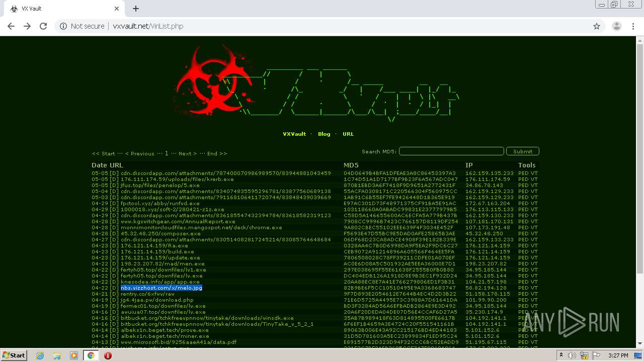
Task: Open the albeks1n.beget.tech/miner.exe entry
Action: pyautogui.click(x=165, y=336)
